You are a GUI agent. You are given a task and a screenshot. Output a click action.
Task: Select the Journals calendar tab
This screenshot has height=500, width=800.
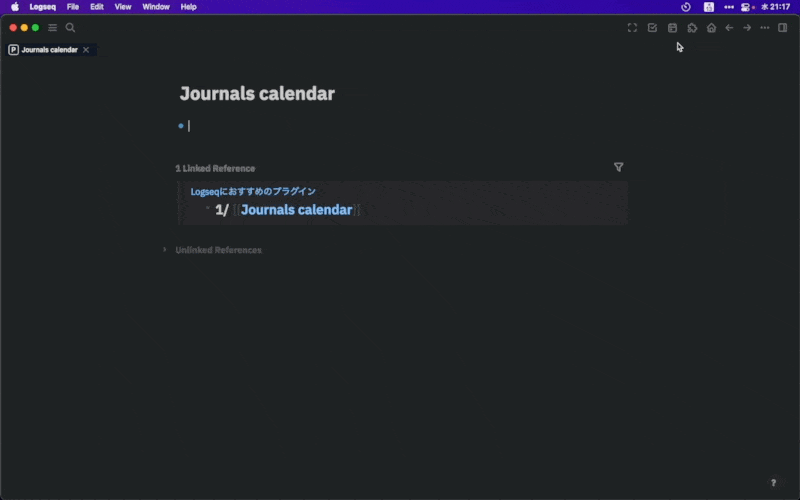[49, 49]
